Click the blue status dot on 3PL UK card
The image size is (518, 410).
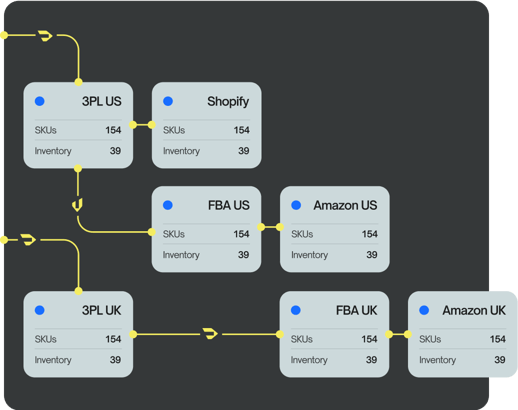coord(40,310)
